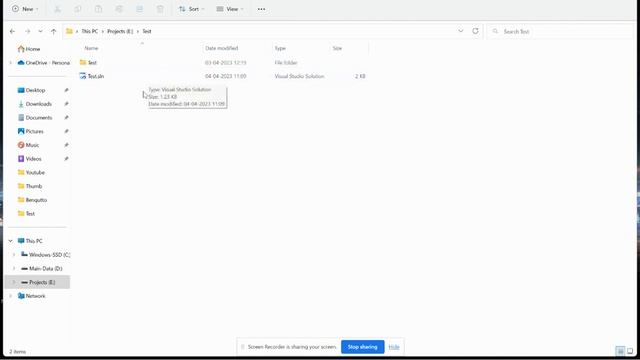Open OneDrive - Personal in navigation pane
The height and width of the screenshot is (360, 640).
click(44, 63)
